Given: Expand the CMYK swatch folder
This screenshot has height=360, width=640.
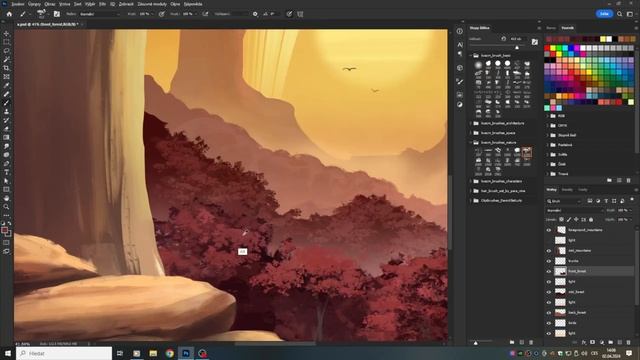Looking at the screenshot, I should tap(548, 126).
